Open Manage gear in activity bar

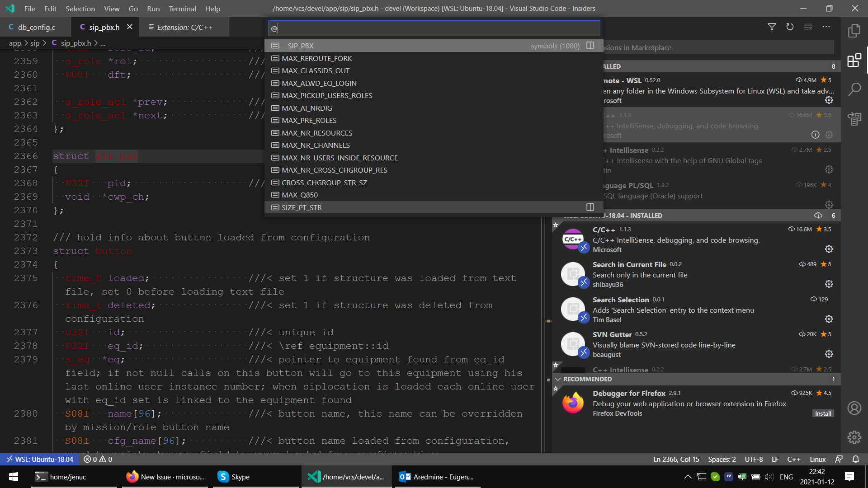pyautogui.click(x=854, y=437)
